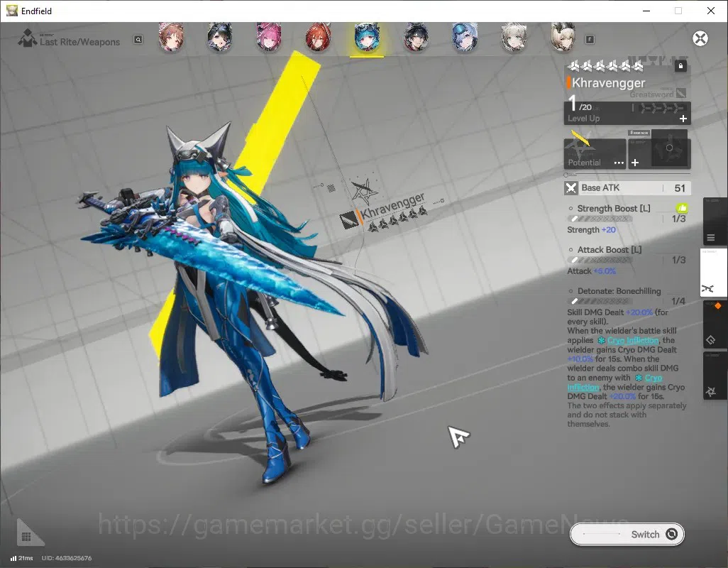
Task: Click the Essence slot image
Action: [669, 148]
